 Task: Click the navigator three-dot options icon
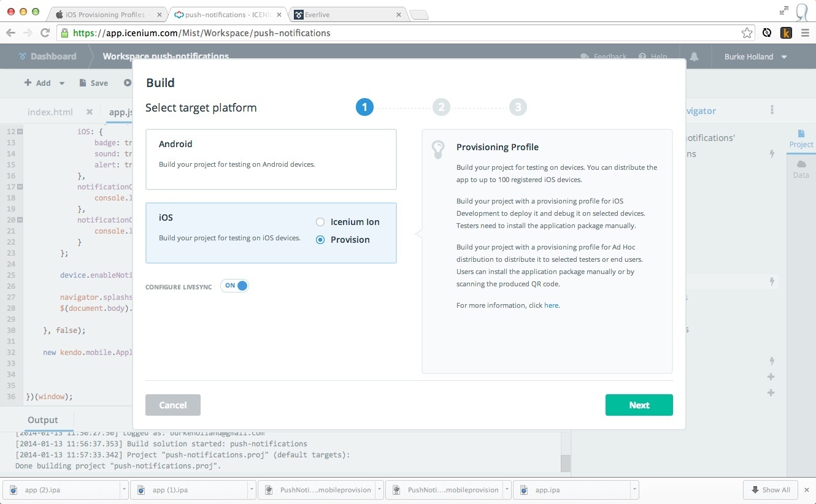coord(772,110)
